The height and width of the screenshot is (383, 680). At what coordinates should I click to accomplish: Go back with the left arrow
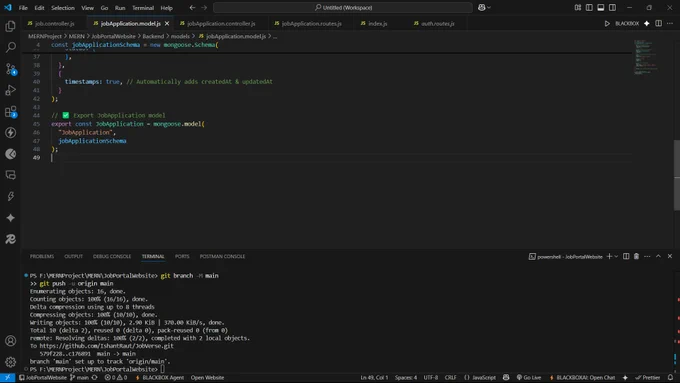tap(192, 7)
